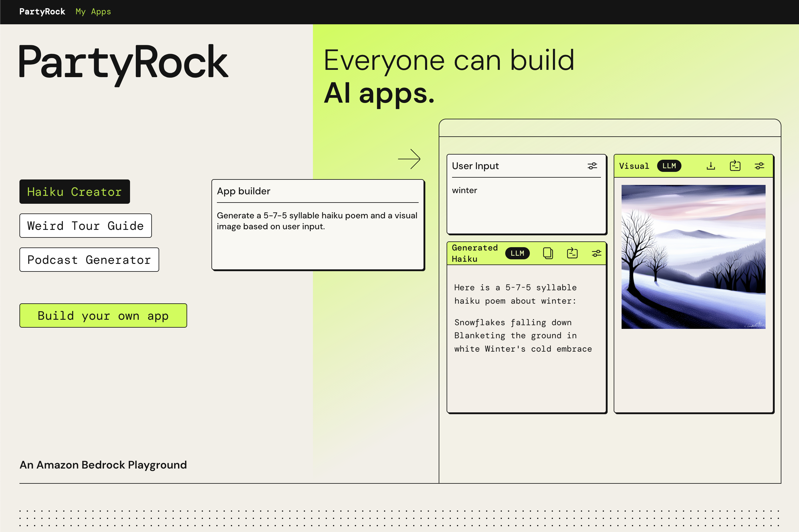Click the LLM badge in Generated Haiku header
Image resolution: width=799 pixels, height=532 pixels.
click(517, 253)
